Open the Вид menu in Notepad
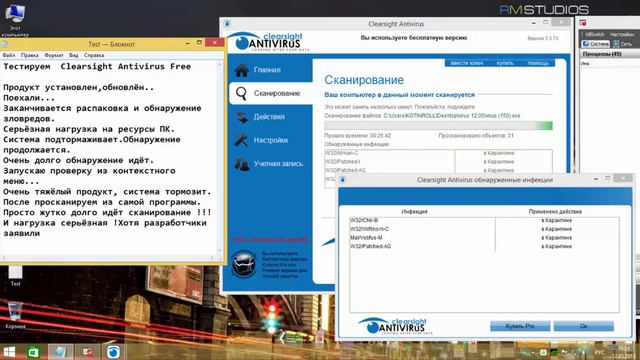Screen dimensions: 640x360 pyautogui.click(x=73, y=55)
